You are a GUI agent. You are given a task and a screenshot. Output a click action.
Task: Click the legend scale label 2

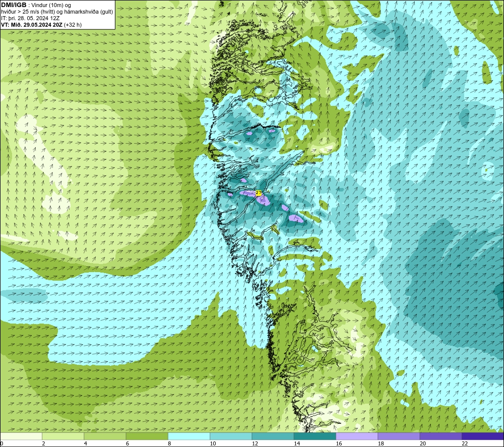[x=43, y=443]
